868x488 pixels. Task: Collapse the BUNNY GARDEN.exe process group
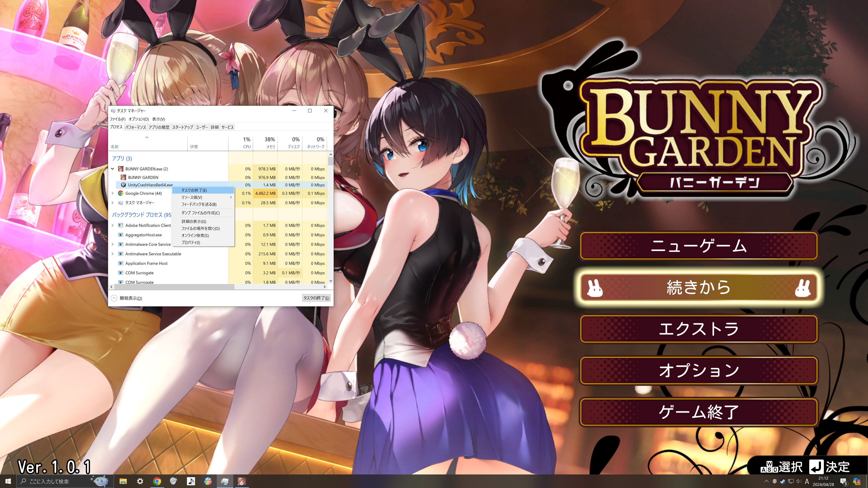113,169
